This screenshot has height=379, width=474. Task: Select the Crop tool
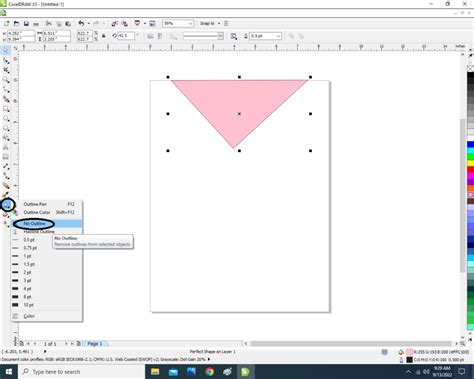(6, 70)
